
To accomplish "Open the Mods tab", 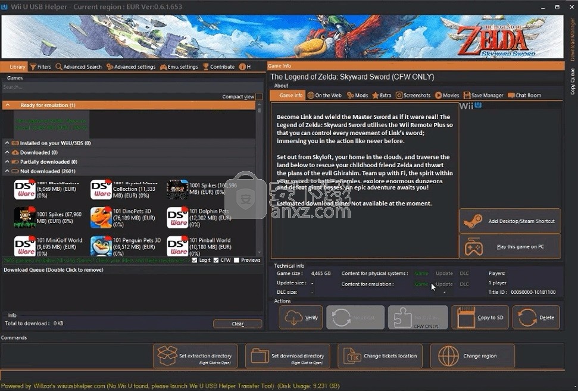I will [358, 95].
